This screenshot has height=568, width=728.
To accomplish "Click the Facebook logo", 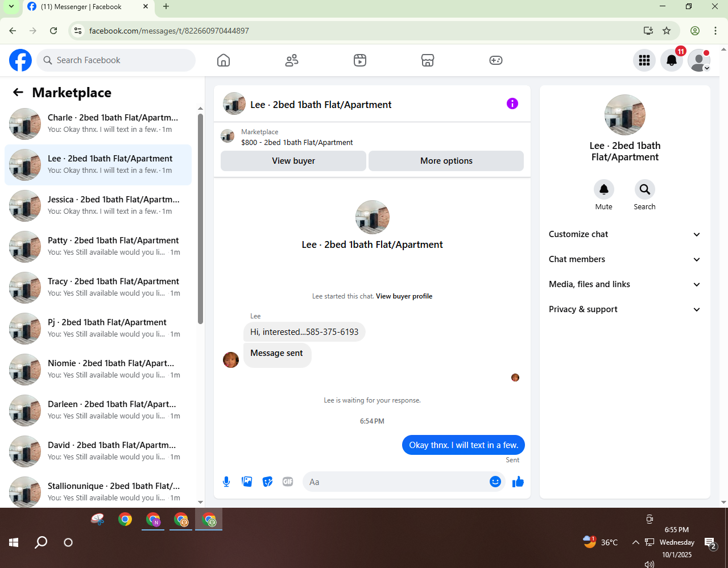I will (x=20, y=60).
